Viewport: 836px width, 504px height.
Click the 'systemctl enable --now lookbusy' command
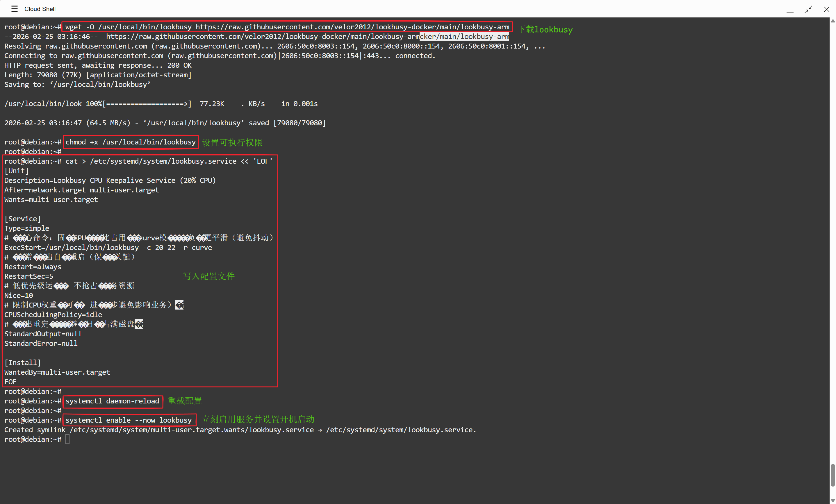tap(129, 420)
